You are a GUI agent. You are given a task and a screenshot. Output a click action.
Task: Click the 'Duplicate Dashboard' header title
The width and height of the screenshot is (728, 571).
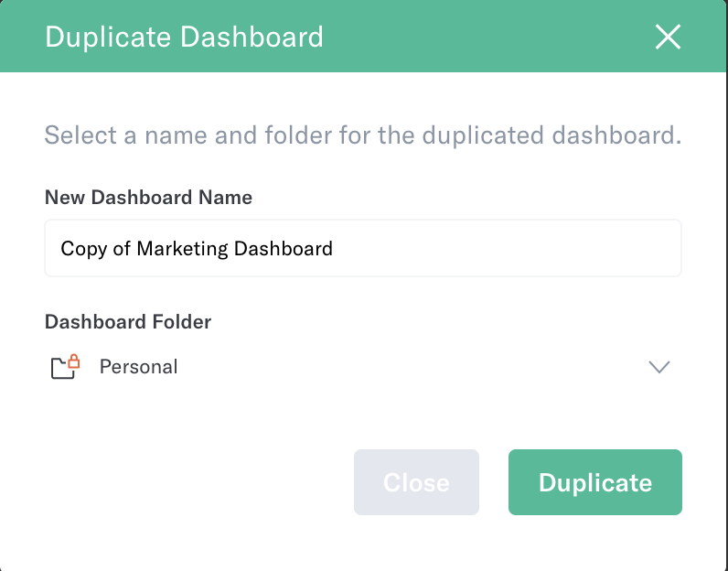coord(184,37)
